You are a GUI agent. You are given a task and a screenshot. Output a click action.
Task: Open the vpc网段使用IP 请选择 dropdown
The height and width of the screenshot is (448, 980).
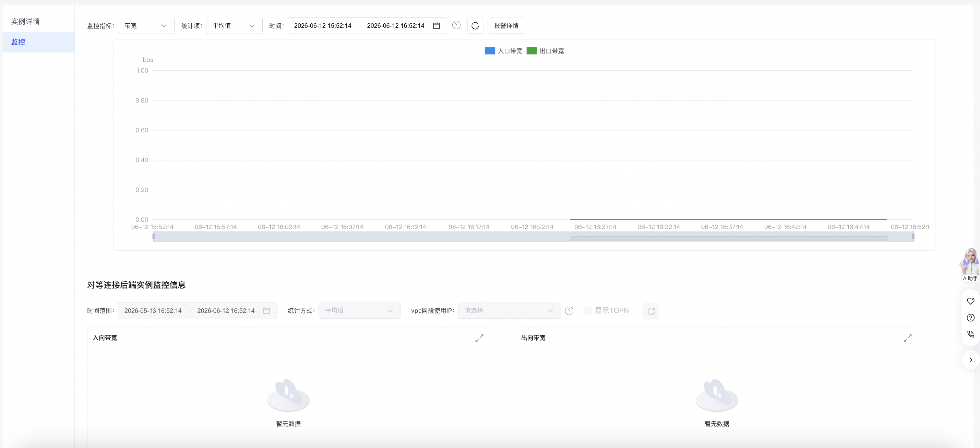(x=509, y=310)
